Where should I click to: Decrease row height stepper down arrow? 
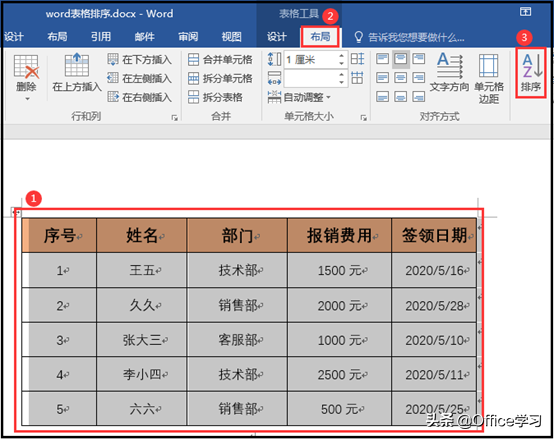click(x=341, y=63)
